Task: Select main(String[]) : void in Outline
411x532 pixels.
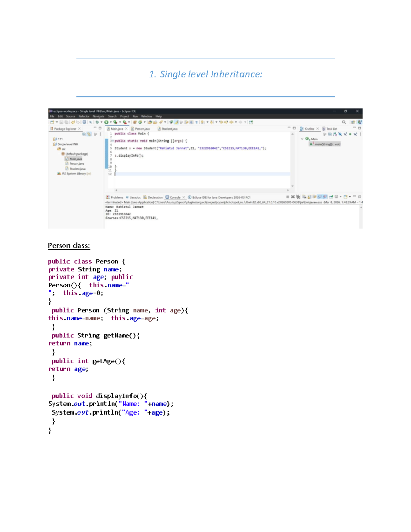Action: 328,144
